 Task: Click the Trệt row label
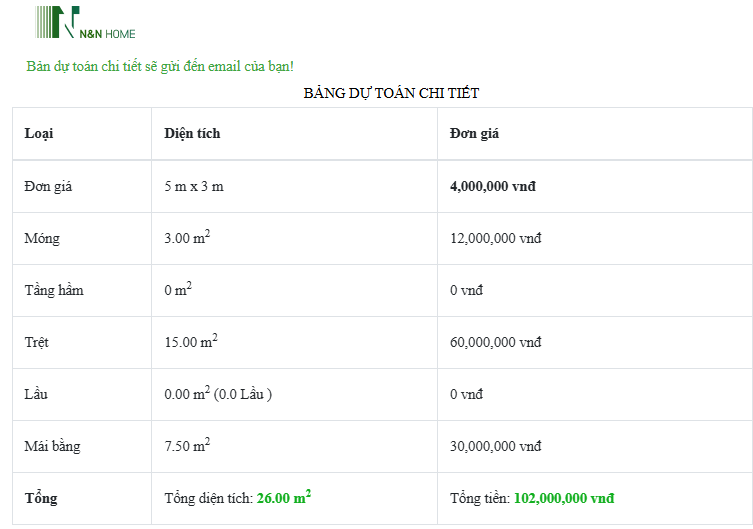click(37, 343)
